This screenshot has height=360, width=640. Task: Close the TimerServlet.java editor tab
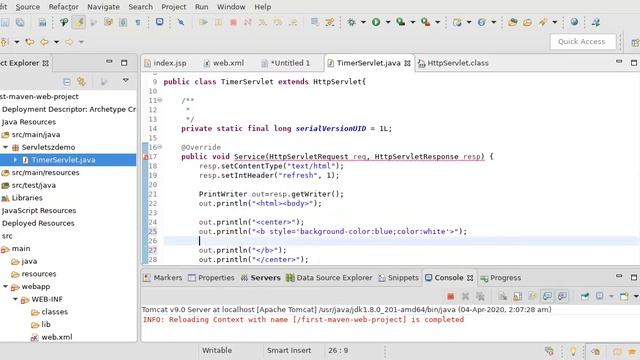[407, 63]
